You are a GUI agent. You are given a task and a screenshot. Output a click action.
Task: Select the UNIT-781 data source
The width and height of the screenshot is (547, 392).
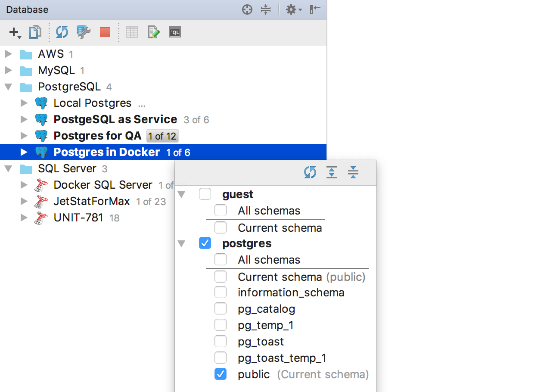[x=78, y=218]
